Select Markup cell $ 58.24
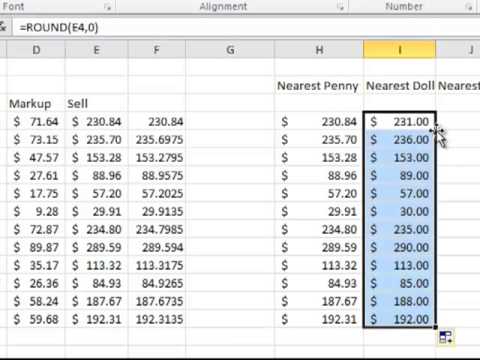Screen dimensions: 480x360 pos(36,302)
